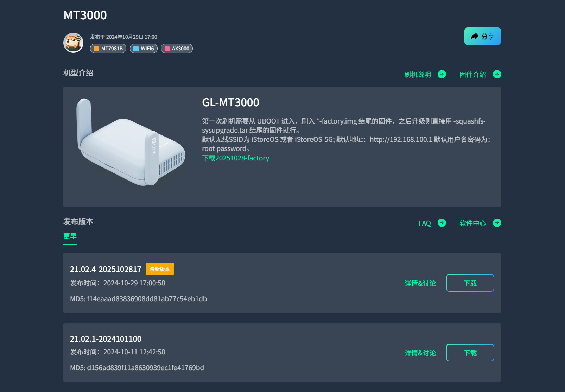Open the FAQ link
The image size is (565, 392).
pyautogui.click(x=425, y=223)
